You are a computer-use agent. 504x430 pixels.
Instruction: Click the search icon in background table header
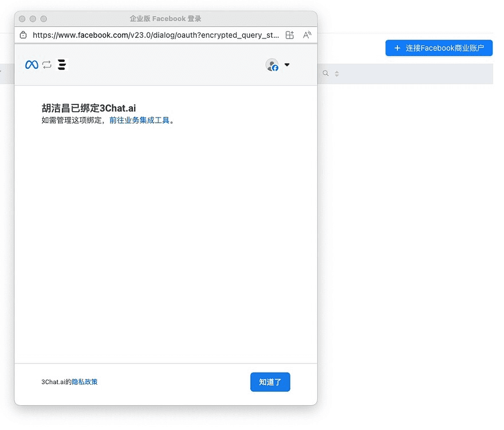(x=326, y=73)
